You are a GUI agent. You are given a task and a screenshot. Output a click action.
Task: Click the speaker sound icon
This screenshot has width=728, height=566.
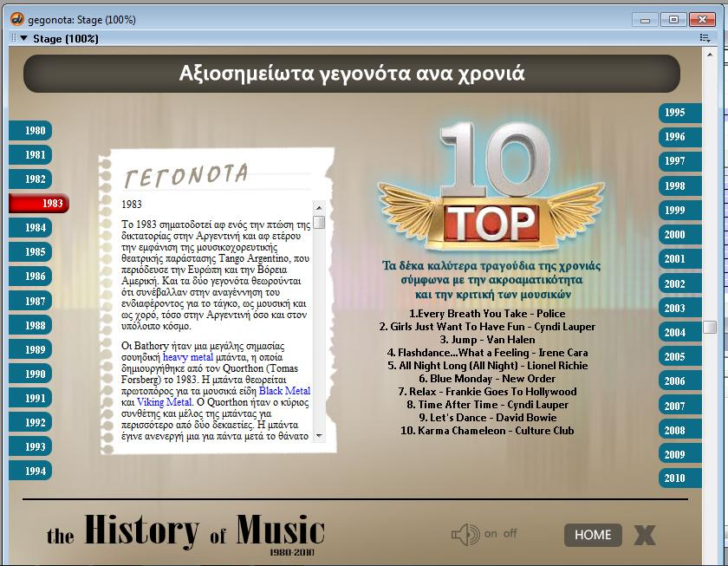click(465, 535)
